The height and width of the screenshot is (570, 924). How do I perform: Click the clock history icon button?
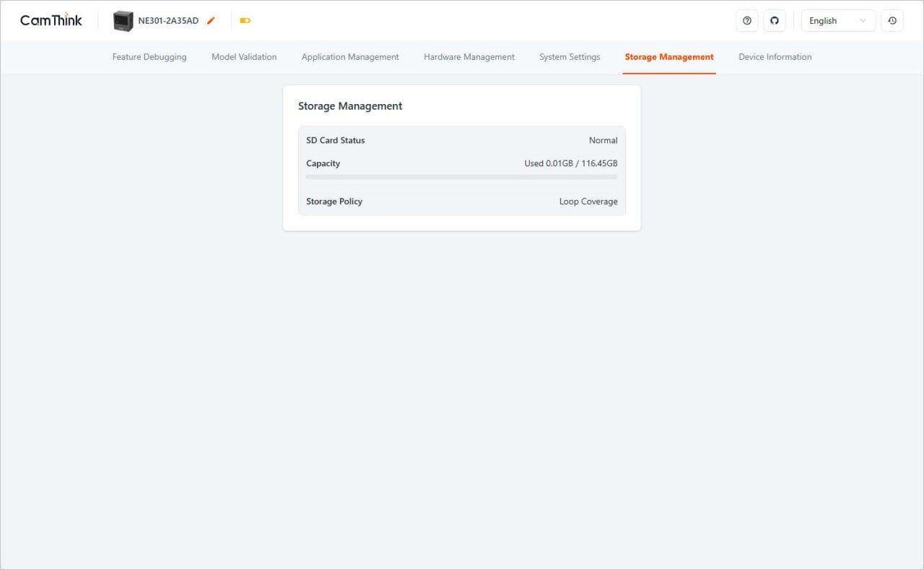click(892, 21)
